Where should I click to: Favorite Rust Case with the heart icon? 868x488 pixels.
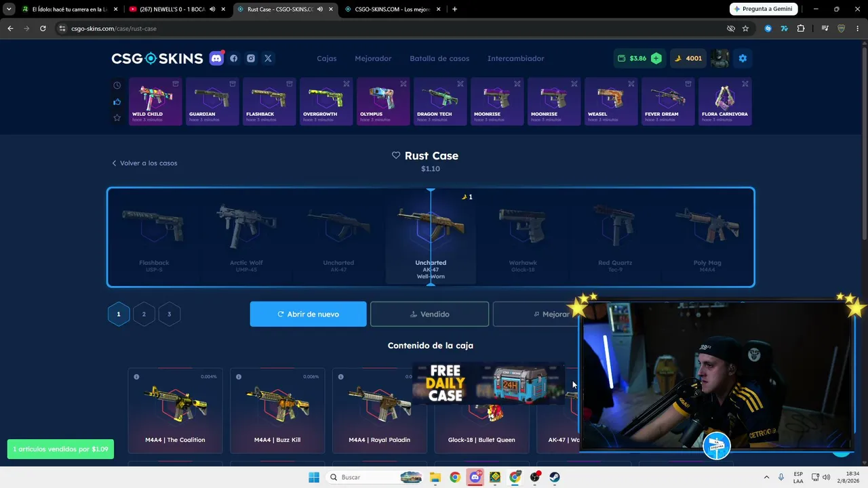(x=396, y=155)
